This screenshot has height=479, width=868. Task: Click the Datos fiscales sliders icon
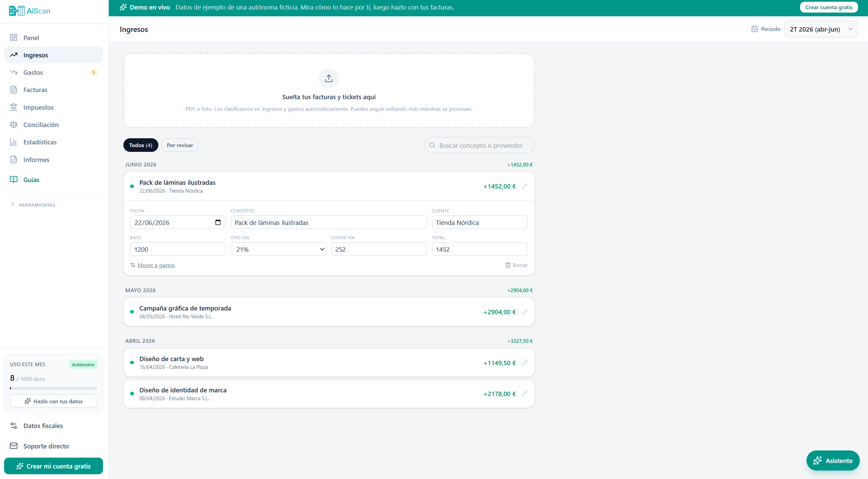[14, 426]
